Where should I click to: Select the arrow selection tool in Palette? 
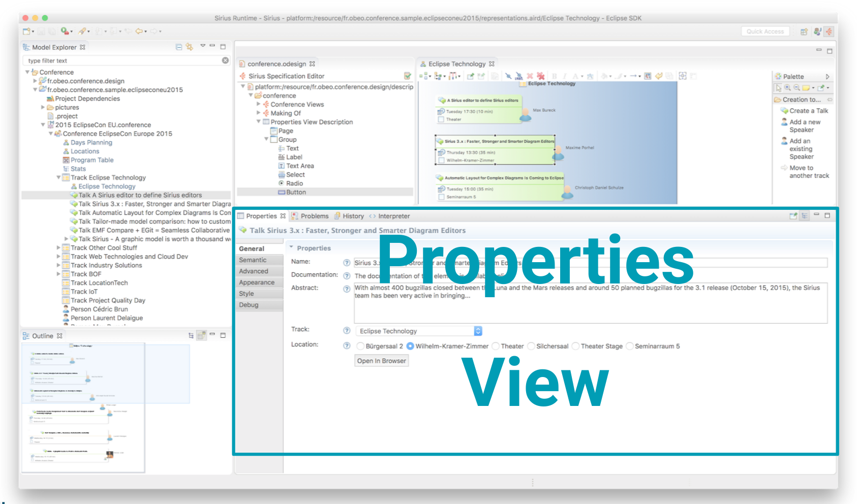[778, 88]
